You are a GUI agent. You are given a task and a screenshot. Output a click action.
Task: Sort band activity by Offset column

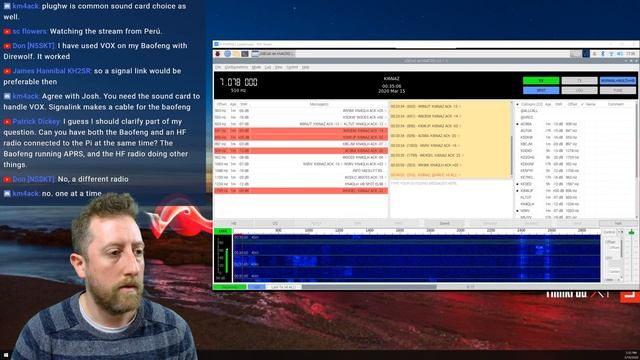[221, 104]
